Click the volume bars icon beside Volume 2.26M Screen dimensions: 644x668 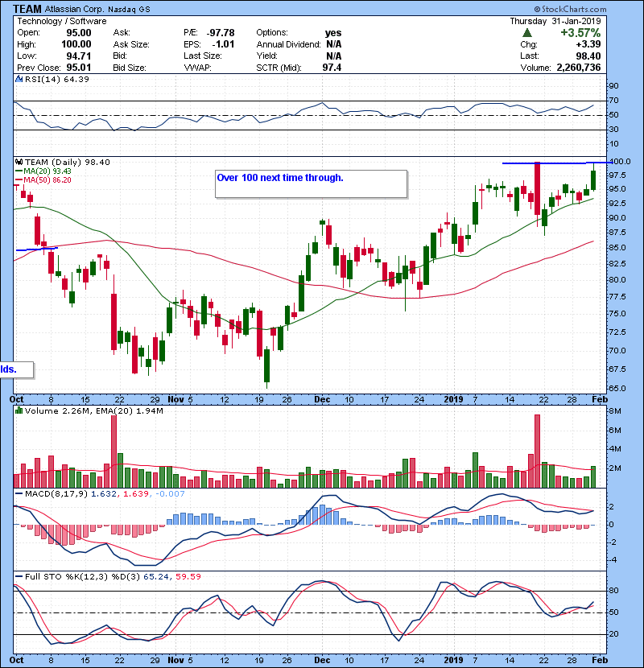[x=19, y=410]
